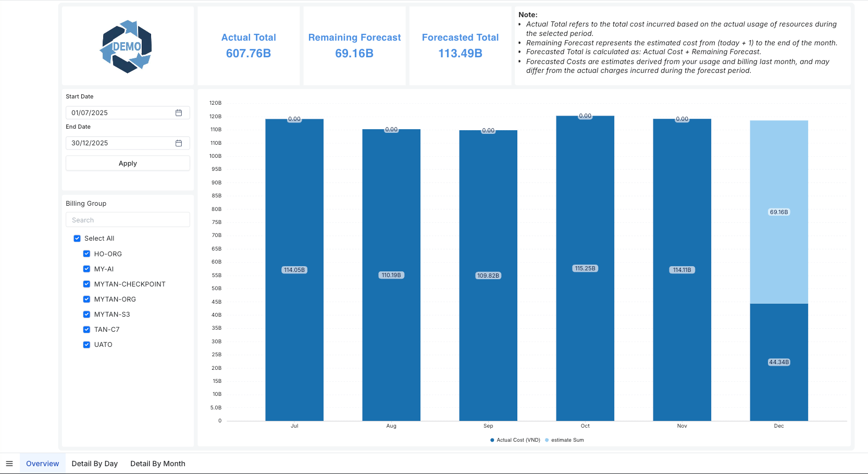Switch to the Detail By Month tab
The image size is (868, 474).
tap(157, 464)
